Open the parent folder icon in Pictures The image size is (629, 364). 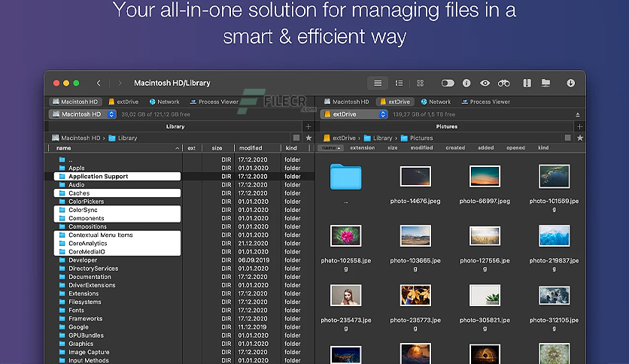[346, 177]
